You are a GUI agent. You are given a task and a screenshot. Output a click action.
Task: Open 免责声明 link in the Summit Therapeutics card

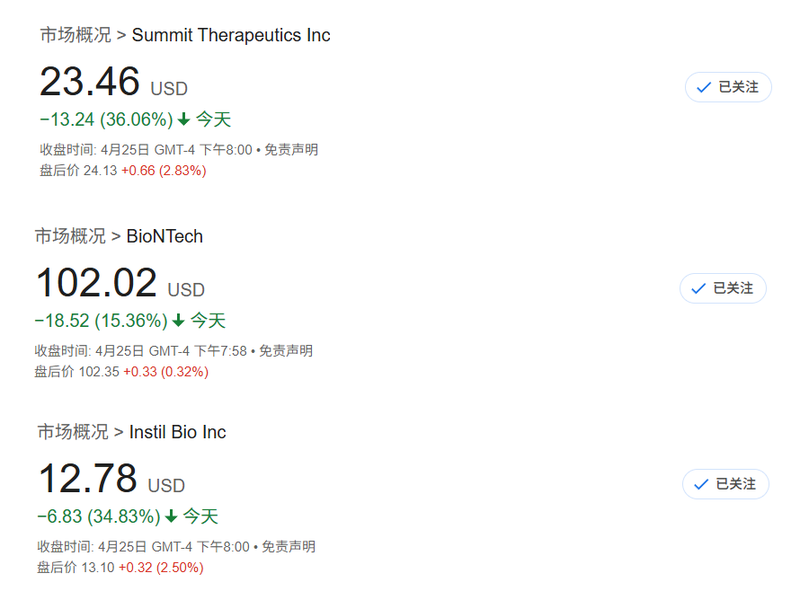(x=292, y=150)
